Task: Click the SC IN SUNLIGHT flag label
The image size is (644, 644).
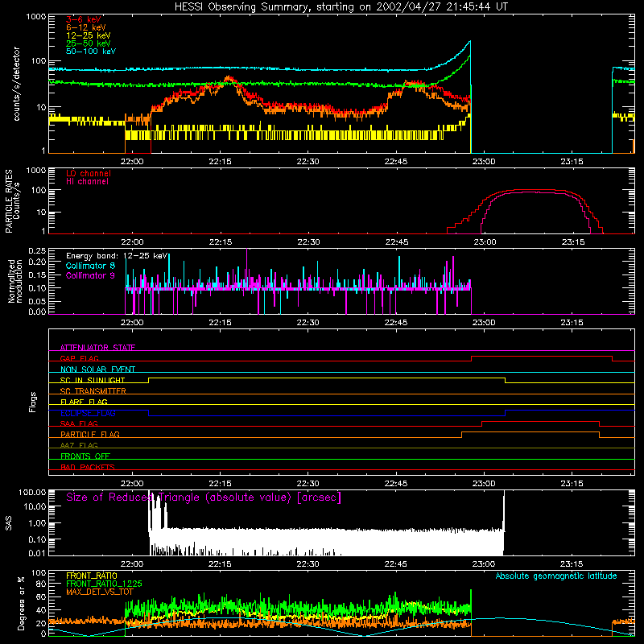Action: [93, 380]
